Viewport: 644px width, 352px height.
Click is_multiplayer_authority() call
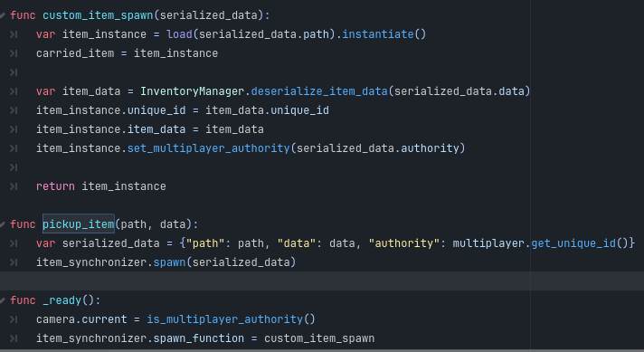[231, 319]
